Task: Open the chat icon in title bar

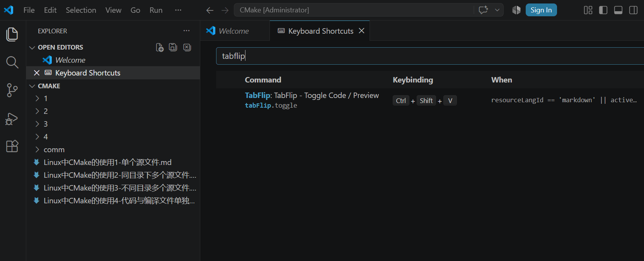Action: (x=483, y=10)
